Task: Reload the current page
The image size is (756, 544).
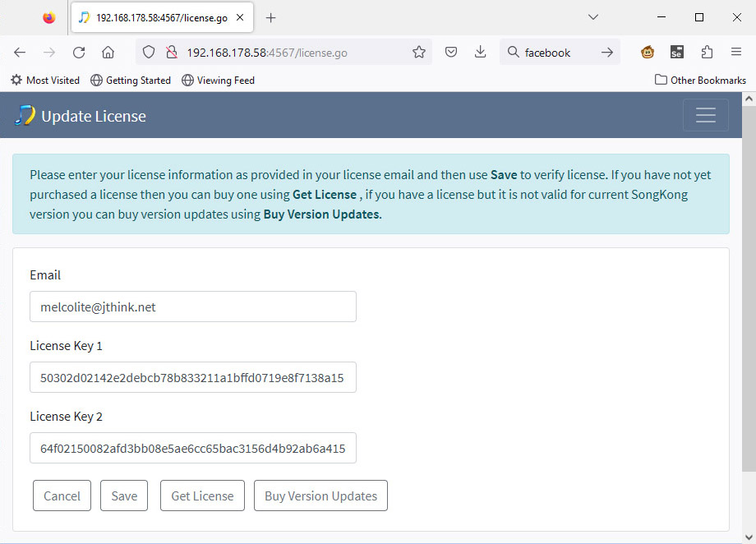Action: (79, 52)
